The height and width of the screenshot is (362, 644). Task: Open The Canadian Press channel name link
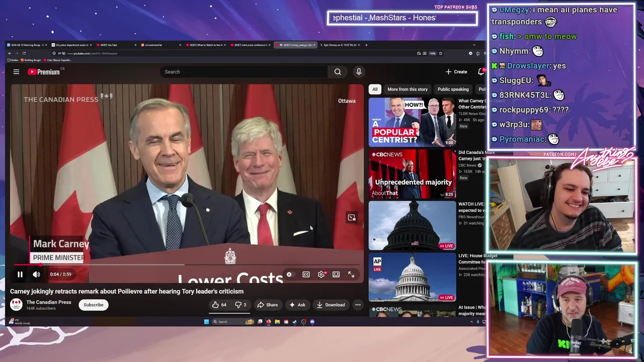tap(49, 302)
